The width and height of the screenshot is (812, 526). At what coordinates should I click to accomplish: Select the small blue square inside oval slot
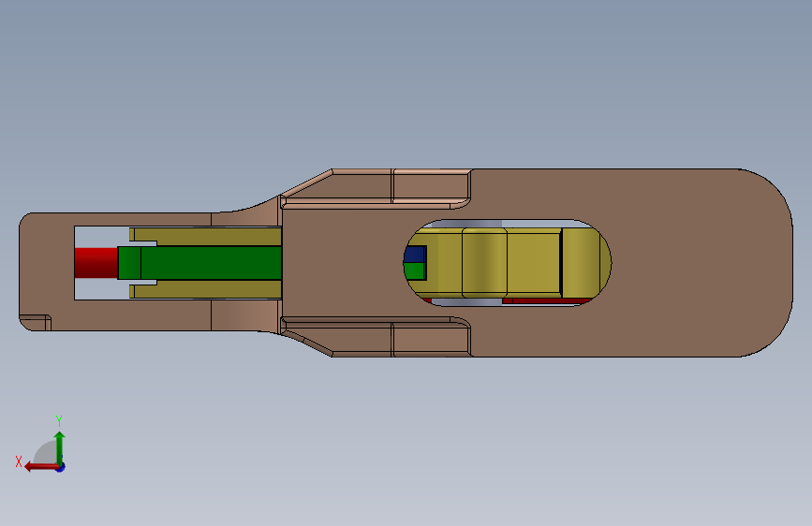click(415, 255)
